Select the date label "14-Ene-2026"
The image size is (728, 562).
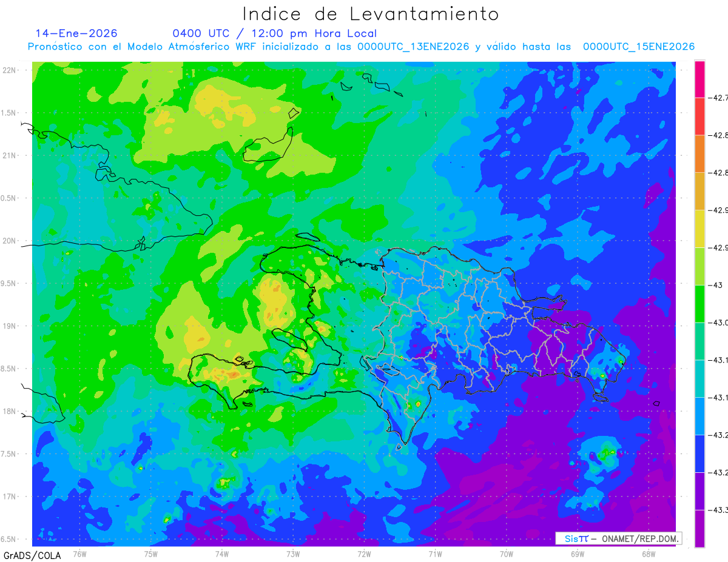click(x=76, y=33)
